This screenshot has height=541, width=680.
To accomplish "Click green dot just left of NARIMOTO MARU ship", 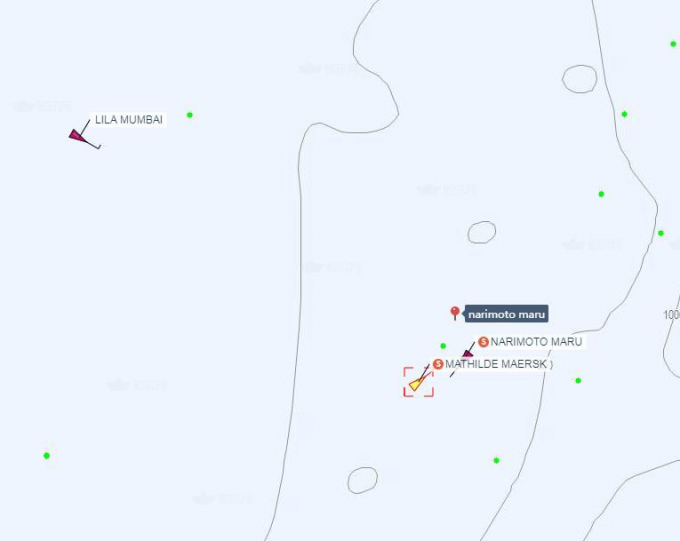I will coord(443,346).
